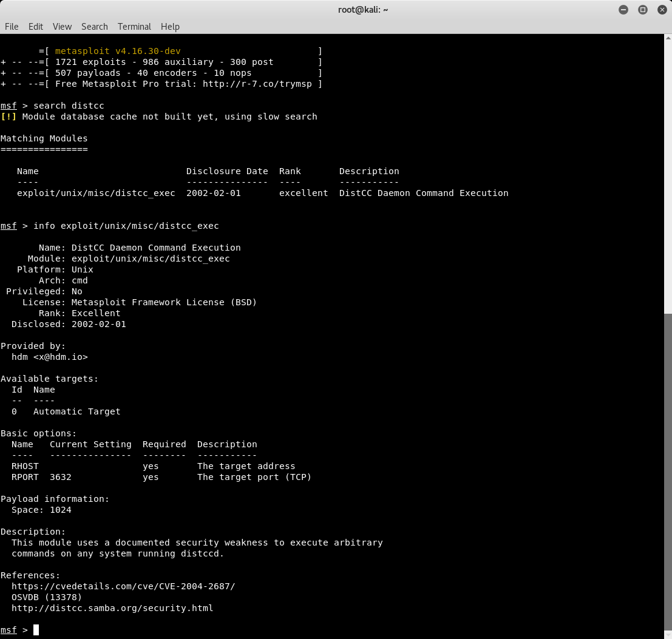672x639 pixels.
Task: Minimize the root@kali terminal window
Action: point(623,10)
